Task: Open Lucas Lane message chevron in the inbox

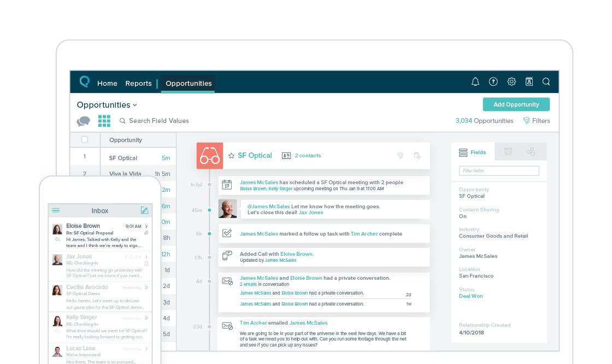Action: pos(146,349)
